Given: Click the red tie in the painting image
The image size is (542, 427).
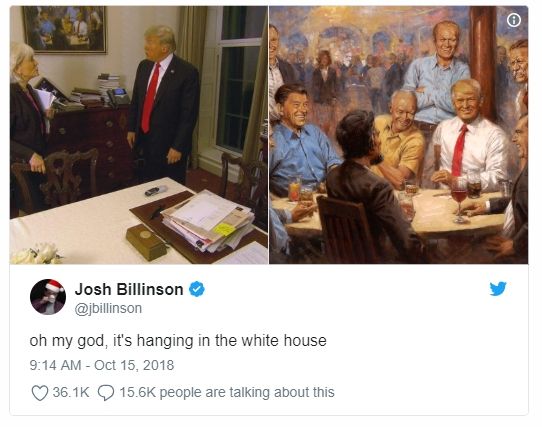Looking at the screenshot, I should click(x=459, y=151).
